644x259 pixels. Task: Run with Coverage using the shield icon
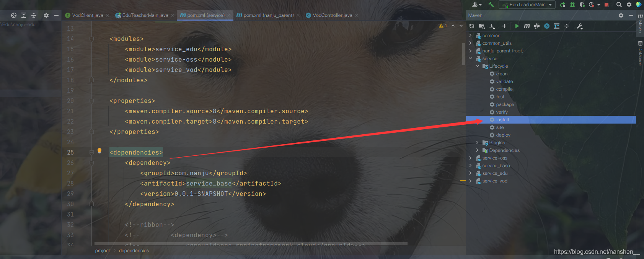(x=582, y=5)
